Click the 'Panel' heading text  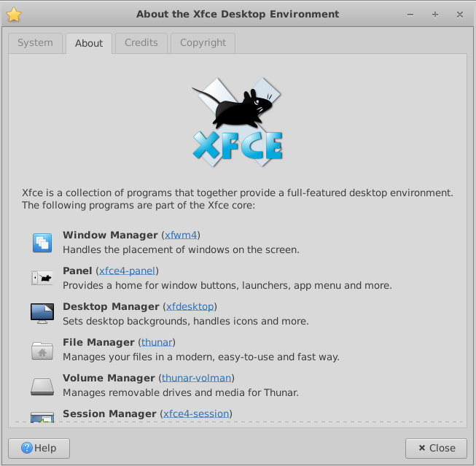77,271
